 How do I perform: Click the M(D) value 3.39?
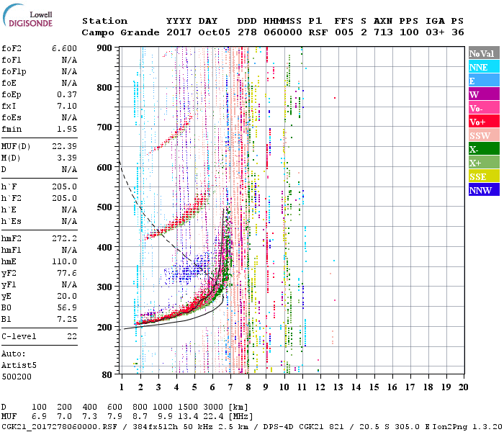coord(67,158)
